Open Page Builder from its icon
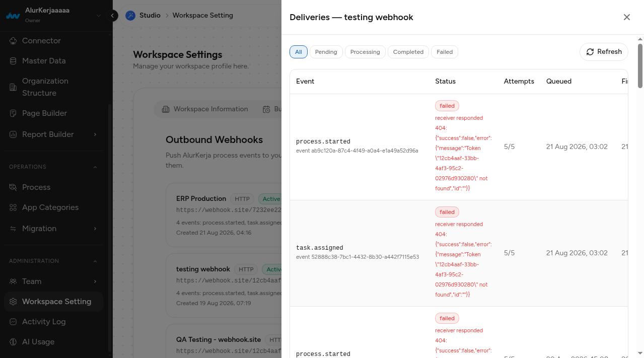Screen dimensions: 644x358 click(13, 113)
